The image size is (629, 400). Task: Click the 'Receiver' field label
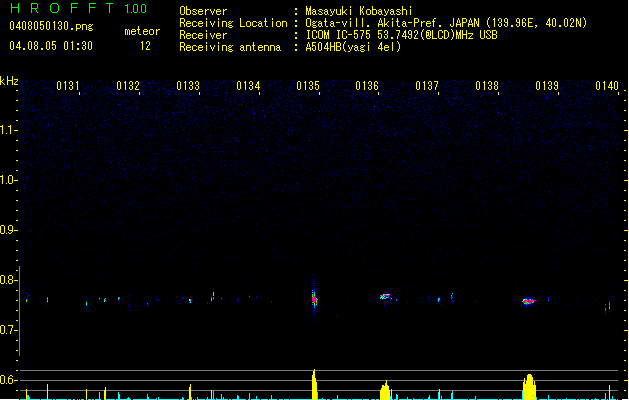tap(203, 35)
